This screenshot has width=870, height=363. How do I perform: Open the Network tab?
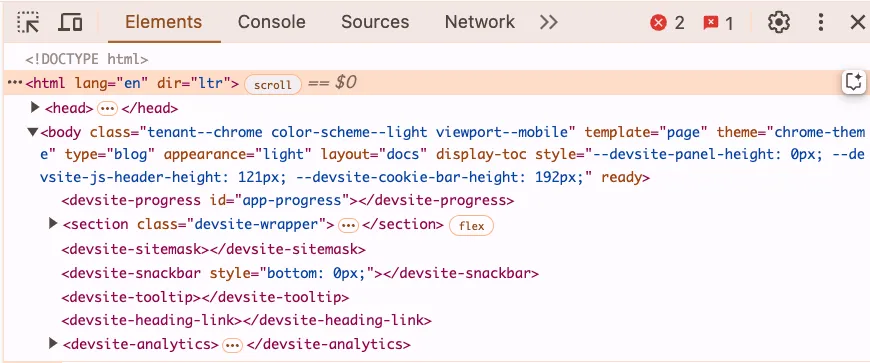click(479, 22)
